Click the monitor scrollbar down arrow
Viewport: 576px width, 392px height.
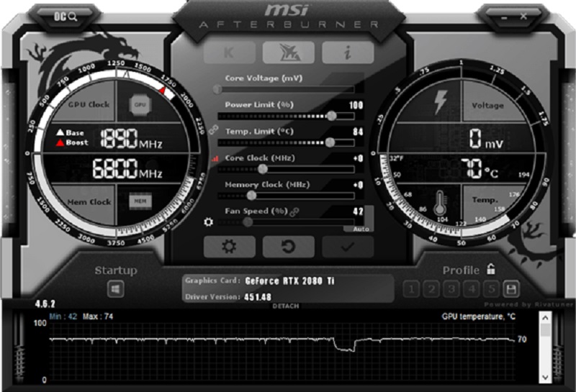pyautogui.click(x=545, y=378)
